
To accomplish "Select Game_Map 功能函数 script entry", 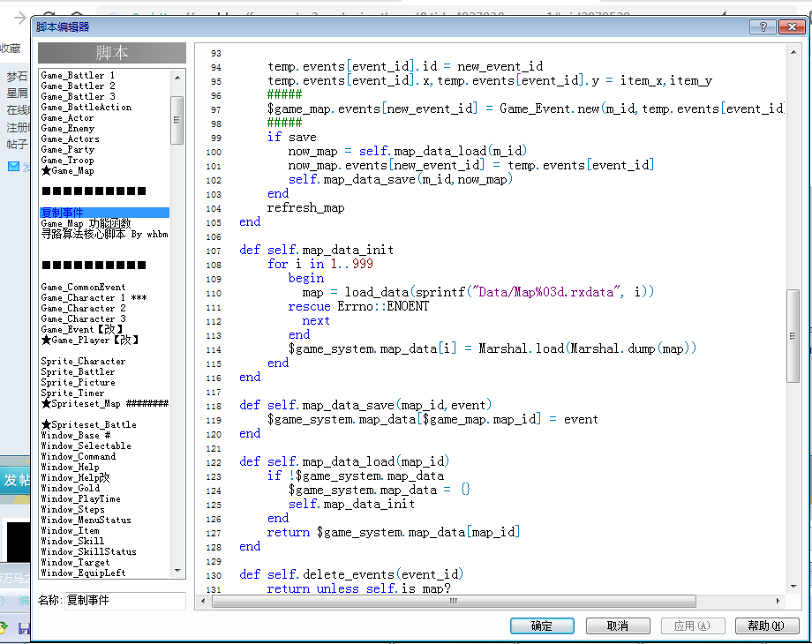I will click(x=86, y=223).
